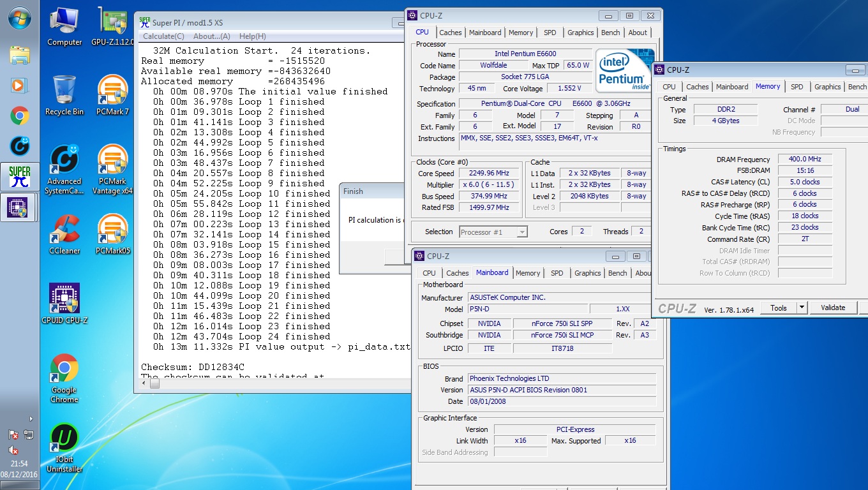Click the mainboard Model field P5N-D
Image resolution: width=868 pixels, height=490 pixels.
point(527,309)
